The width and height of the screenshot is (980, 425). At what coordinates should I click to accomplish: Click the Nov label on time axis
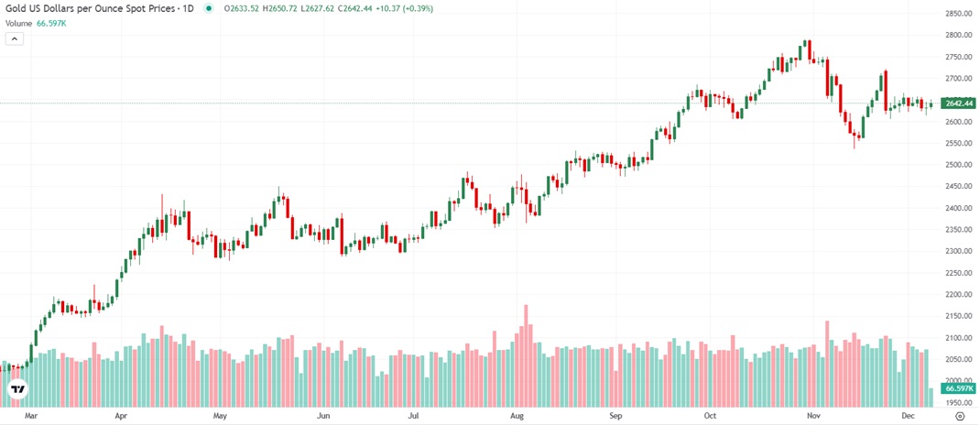[812, 415]
